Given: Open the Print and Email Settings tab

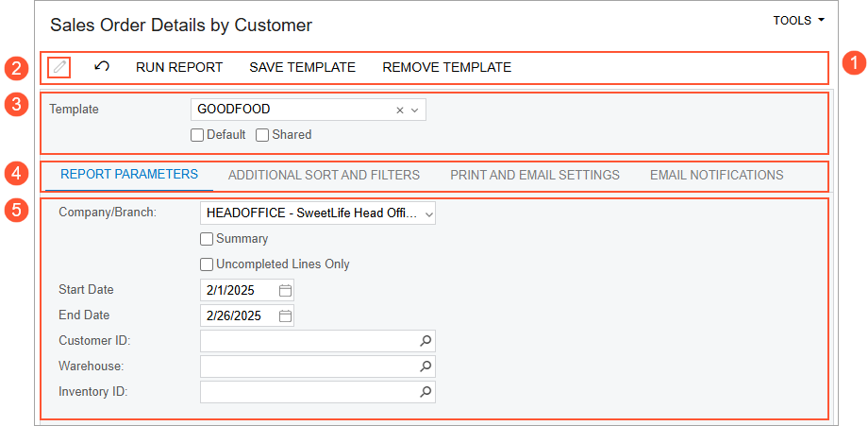Looking at the screenshot, I should 535,175.
